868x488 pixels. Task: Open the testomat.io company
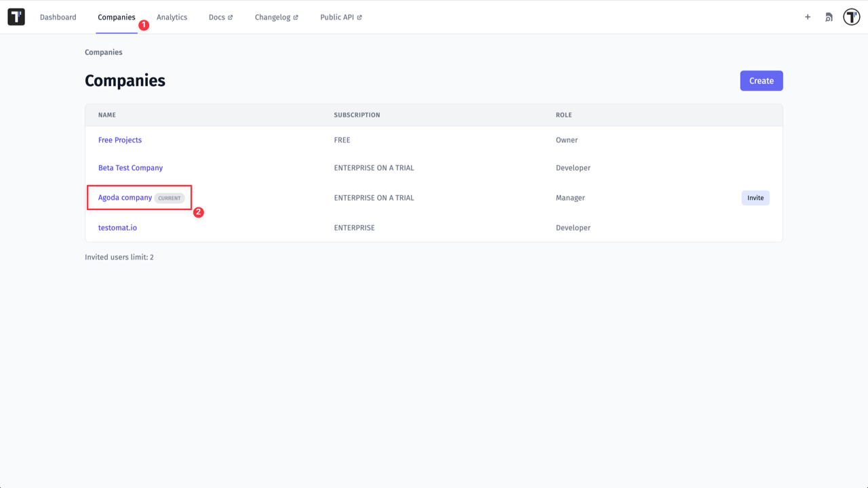click(117, 227)
